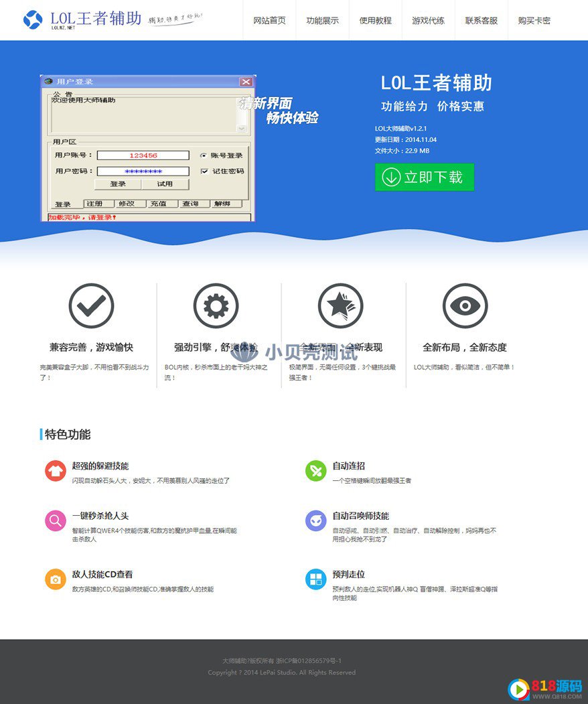Click the green swords icon beside 自动连招
This screenshot has height=704, width=588.
316,470
